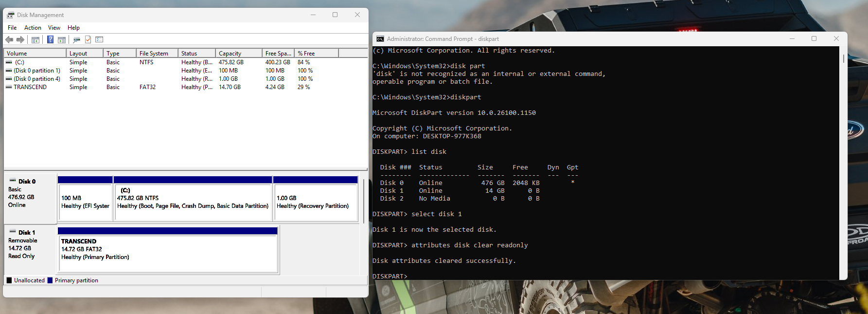Click the graphical disk view vertical scrollbar

point(363,201)
